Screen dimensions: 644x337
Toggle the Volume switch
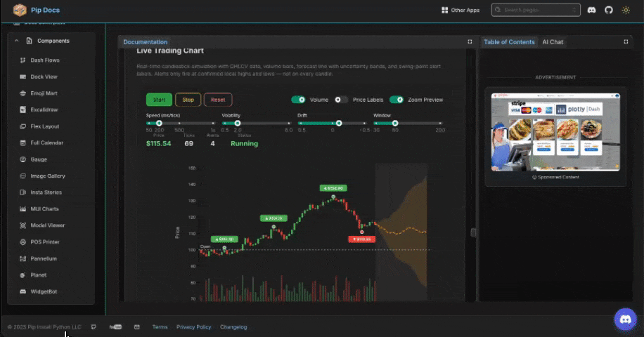(x=298, y=100)
